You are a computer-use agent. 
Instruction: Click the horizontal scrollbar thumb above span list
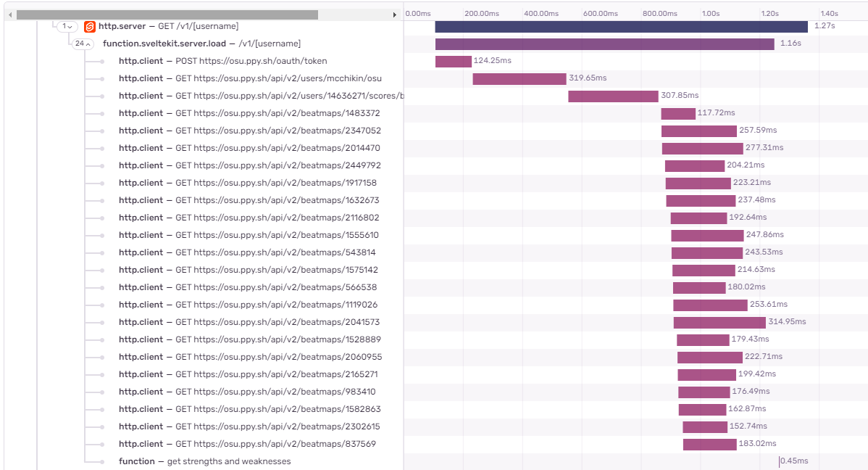point(167,15)
